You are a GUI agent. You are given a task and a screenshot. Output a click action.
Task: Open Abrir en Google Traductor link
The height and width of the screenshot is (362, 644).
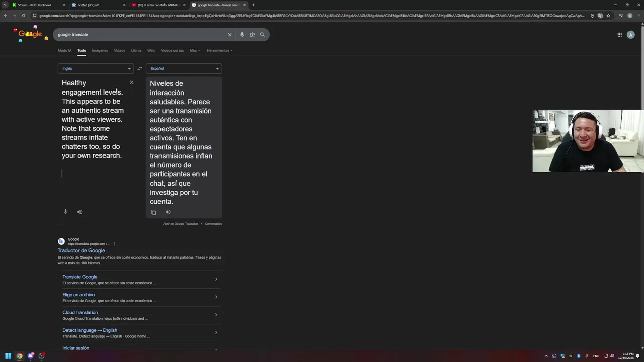click(180, 224)
